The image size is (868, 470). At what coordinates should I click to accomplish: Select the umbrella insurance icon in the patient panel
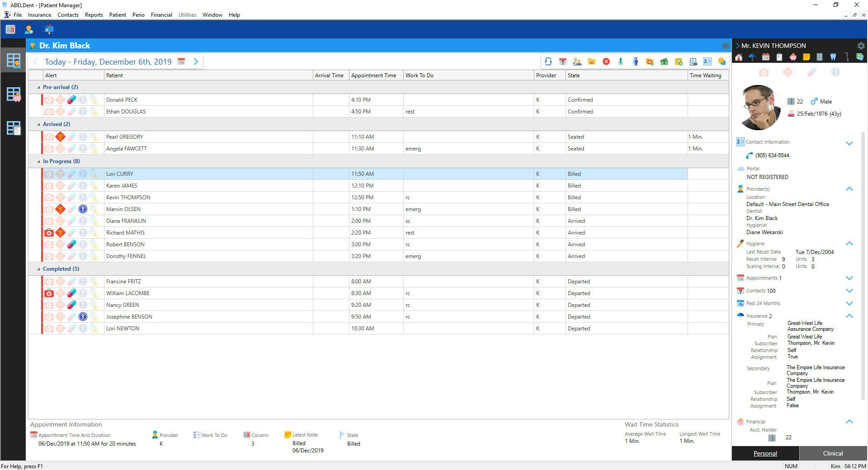tap(752, 57)
